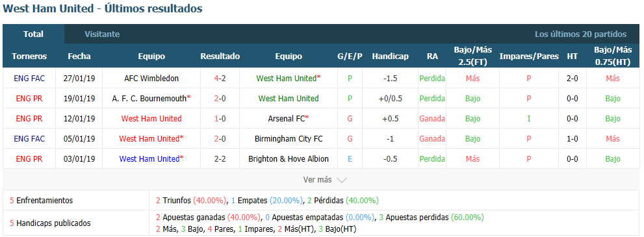Click the 1-0 result against Arsenal
644x237 pixels.
pyautogui.click(x=220, y=118)
